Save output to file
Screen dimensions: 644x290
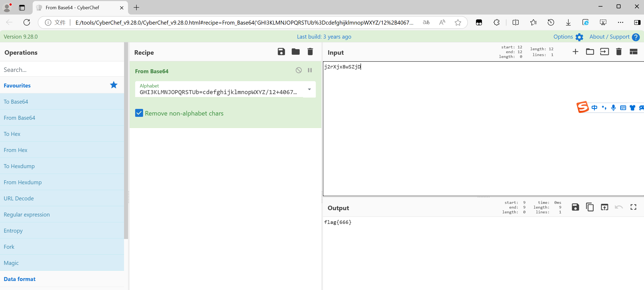(x=575, y=207)
